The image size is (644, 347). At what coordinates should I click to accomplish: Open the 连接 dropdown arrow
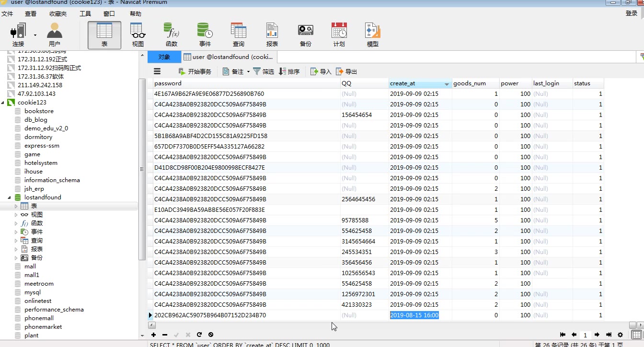(x=35, y=35)
